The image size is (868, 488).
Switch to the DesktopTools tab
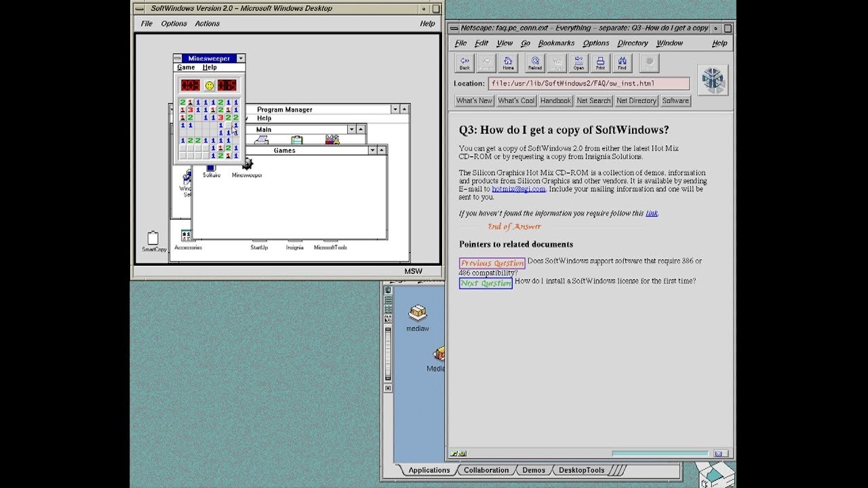point(581,470)
